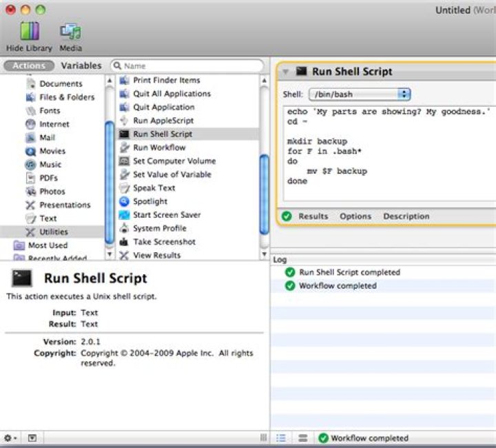Click the yellow minimize window button
The width and height of the screenshot is (496, 448).
point(25,10)
